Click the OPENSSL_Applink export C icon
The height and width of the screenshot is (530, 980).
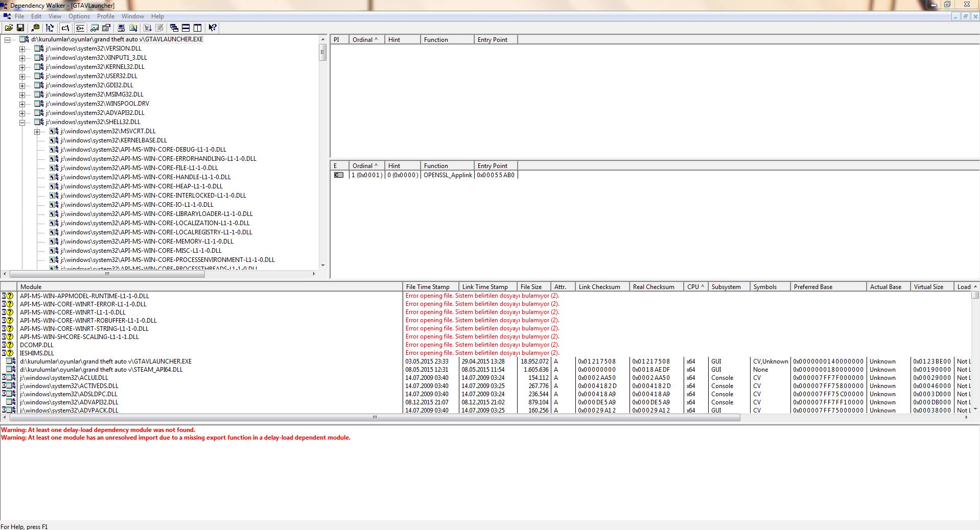pos(338,175)
